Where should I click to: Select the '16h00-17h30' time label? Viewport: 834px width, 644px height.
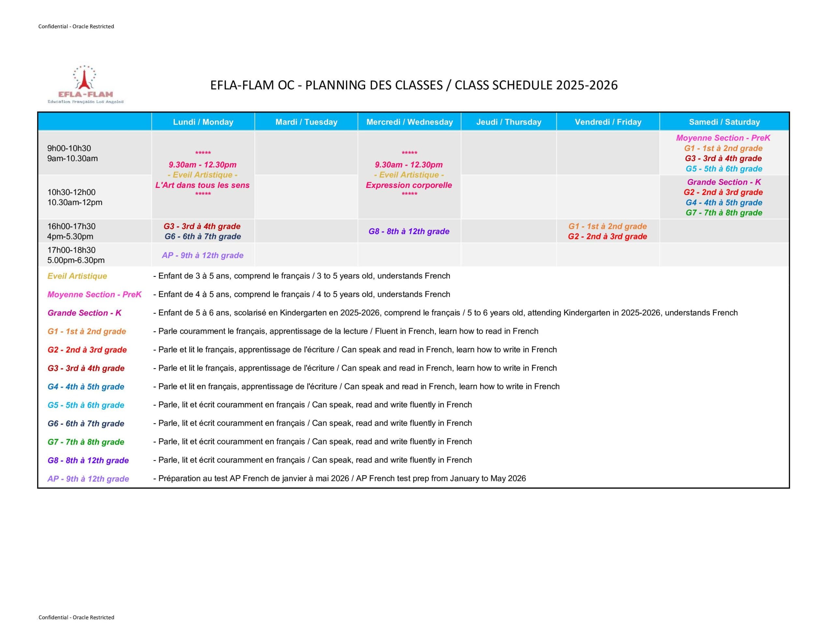(x=71, y=226)
